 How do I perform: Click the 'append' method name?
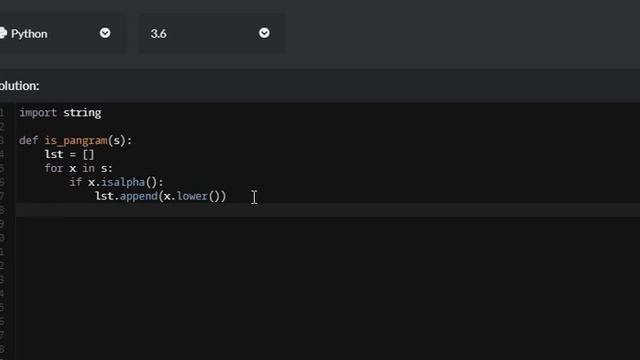tap(139, 196)
